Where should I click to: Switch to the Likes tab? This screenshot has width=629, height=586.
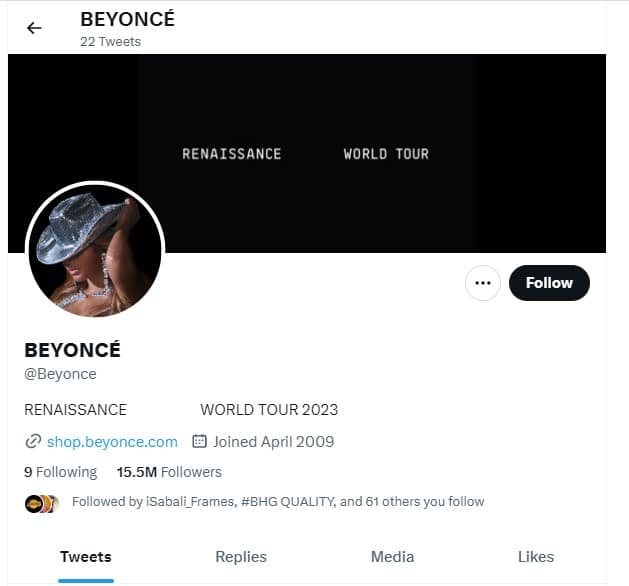[536, 557]
